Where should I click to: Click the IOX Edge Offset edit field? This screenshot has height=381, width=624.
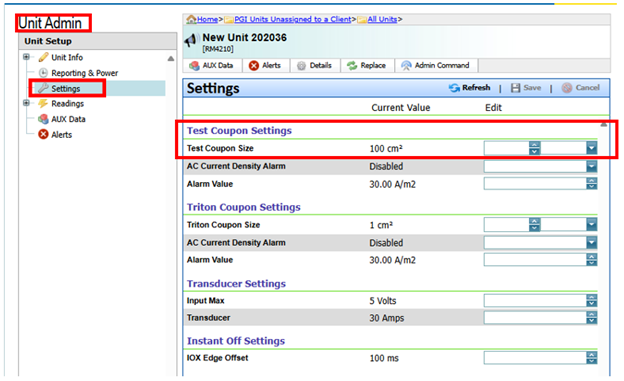[x=535, y=358]
